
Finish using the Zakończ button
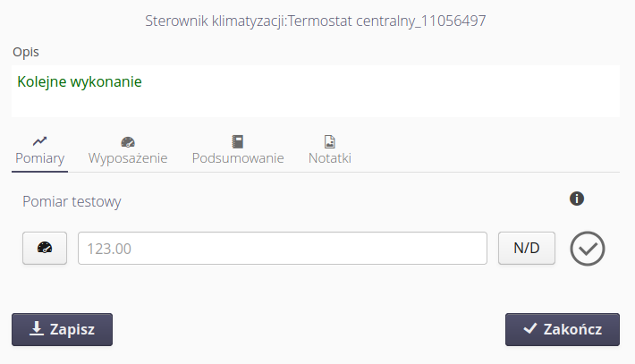pyautogui.click(x=563, y=328)
